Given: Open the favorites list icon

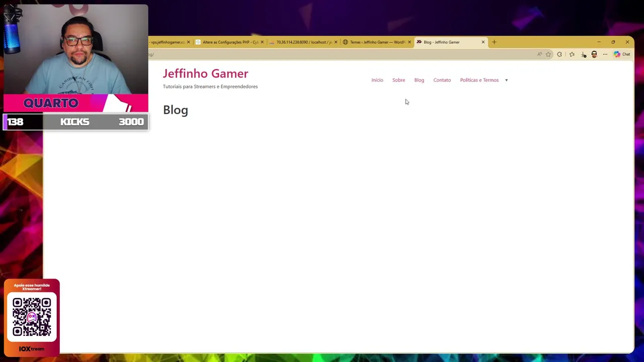Looking at the screenshot, I should [x=572, y=54].
